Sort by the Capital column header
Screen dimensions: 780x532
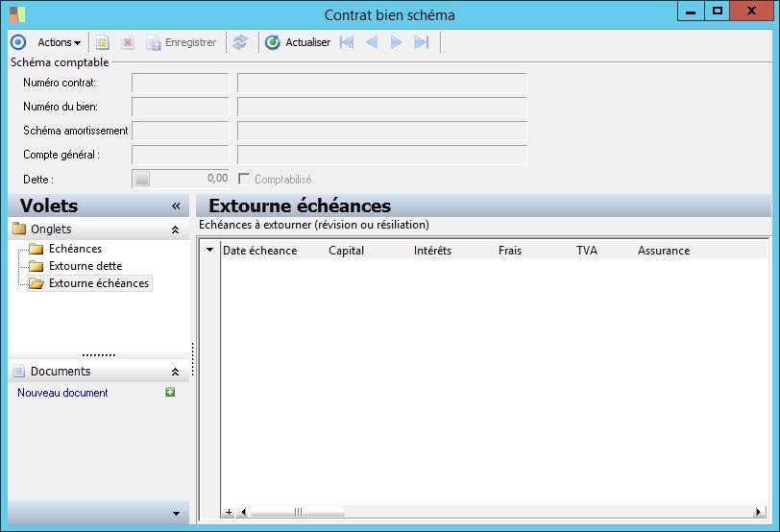click(x=346, y=251)
